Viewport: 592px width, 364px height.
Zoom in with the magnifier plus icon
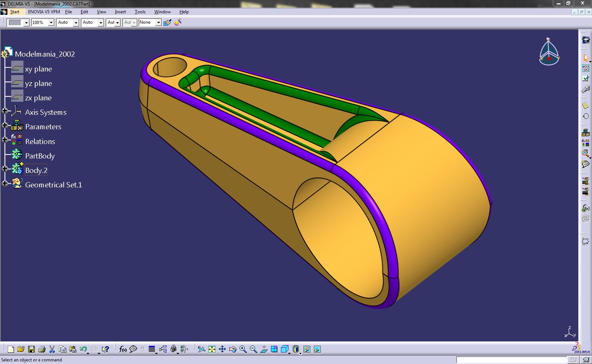click(243, 349)
